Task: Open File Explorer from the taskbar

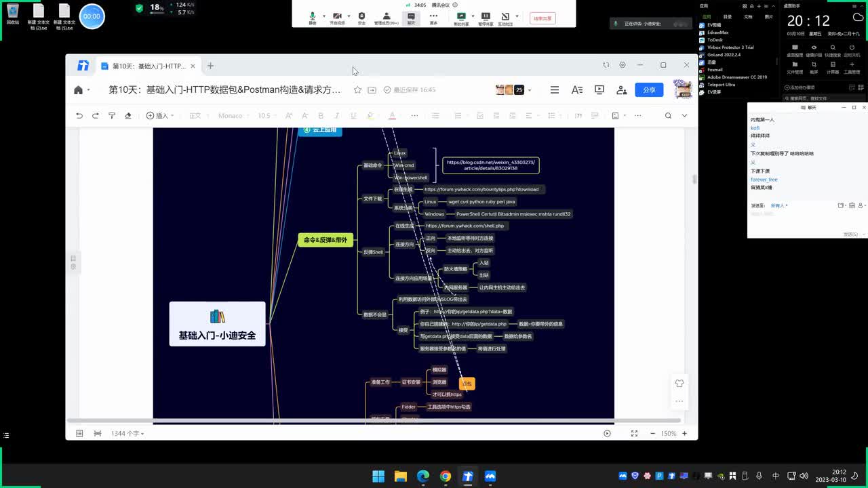Action: [400, 476]
